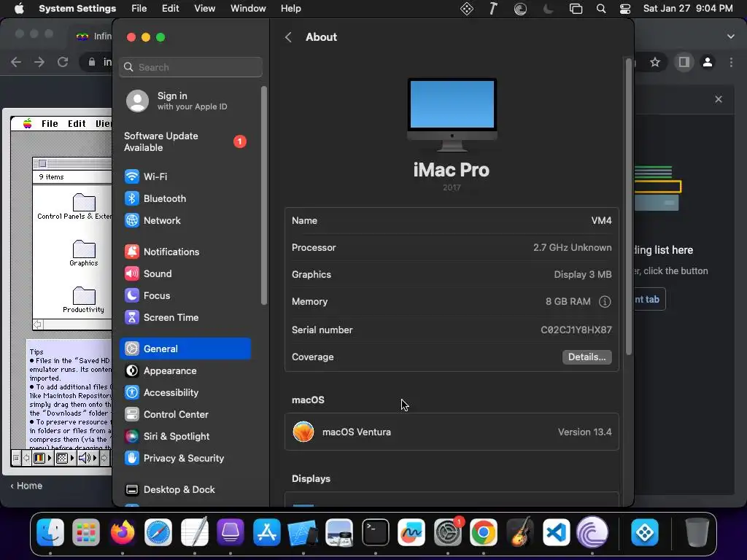Focus the System Settings search field
Image resolution: width=747 pixels, height=560 pixels.
click(x=190, y=67)
